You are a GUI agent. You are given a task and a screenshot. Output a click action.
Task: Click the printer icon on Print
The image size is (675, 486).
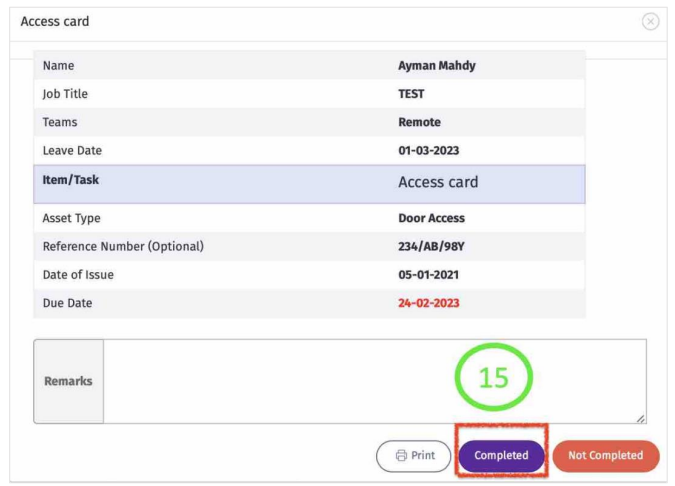coord(401,456)
